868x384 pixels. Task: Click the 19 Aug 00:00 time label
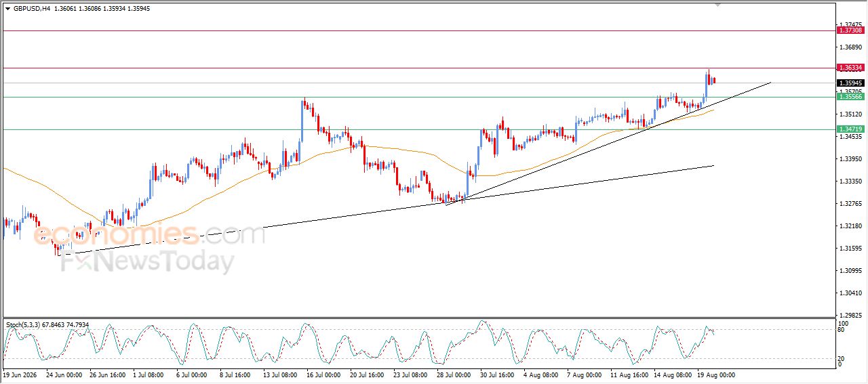tap(715, 375)
